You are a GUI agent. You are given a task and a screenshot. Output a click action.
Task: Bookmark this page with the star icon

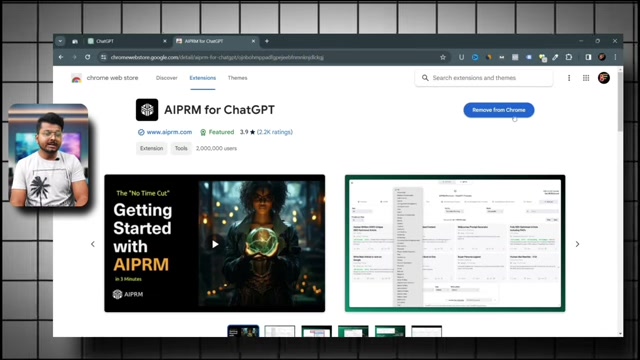[x=443, y=57]
